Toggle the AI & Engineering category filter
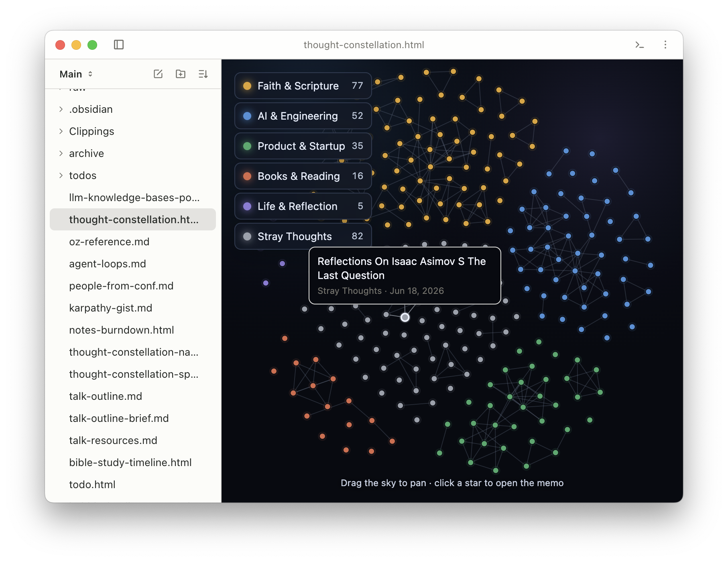728x562 pixels. (x=303, y=116)
